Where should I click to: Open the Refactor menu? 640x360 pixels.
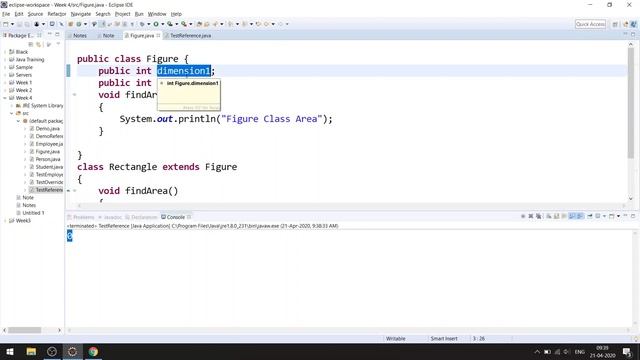[x=57, y=14]
